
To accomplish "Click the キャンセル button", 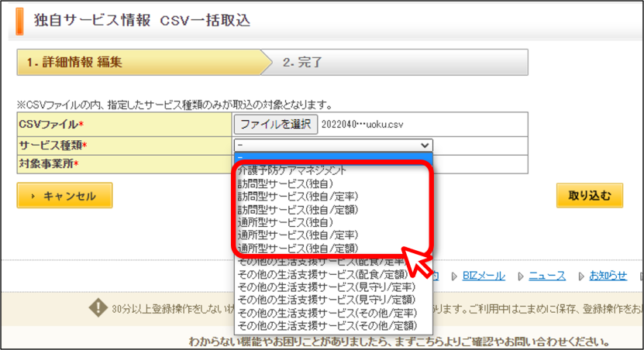I will point(64,196).
